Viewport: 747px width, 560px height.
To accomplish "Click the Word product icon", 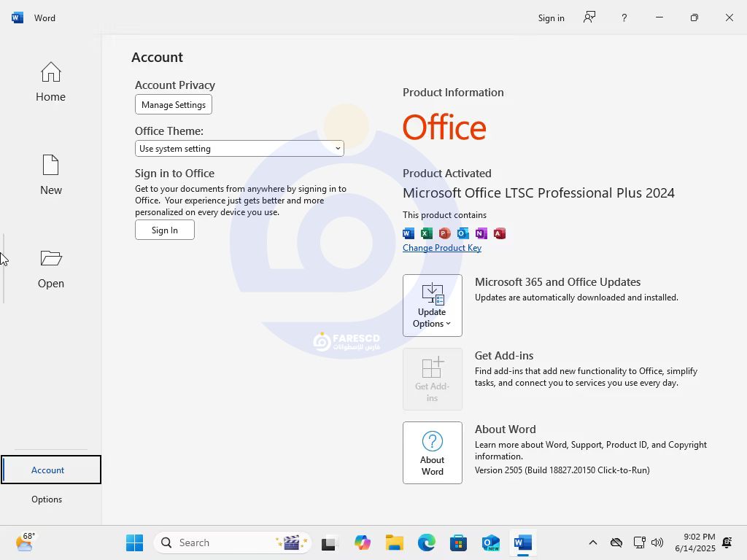I will pyautogui.click(x=409, y=233).
